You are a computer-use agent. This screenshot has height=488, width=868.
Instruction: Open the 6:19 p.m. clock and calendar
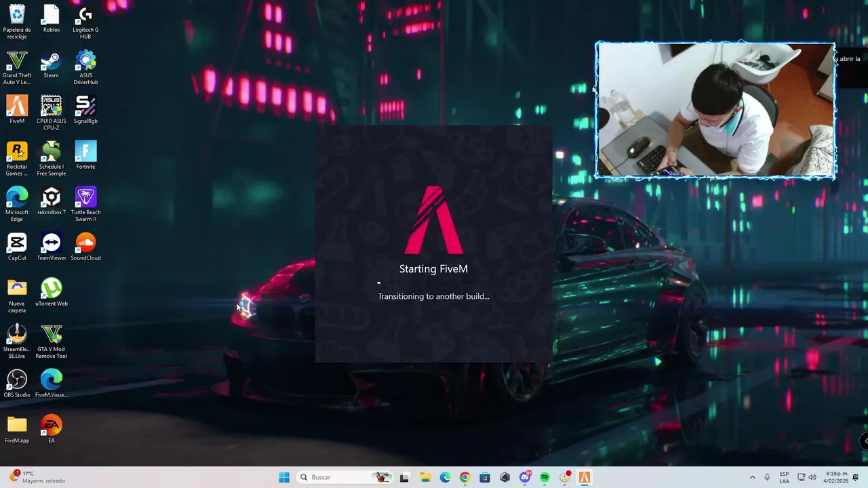point(837,477)
